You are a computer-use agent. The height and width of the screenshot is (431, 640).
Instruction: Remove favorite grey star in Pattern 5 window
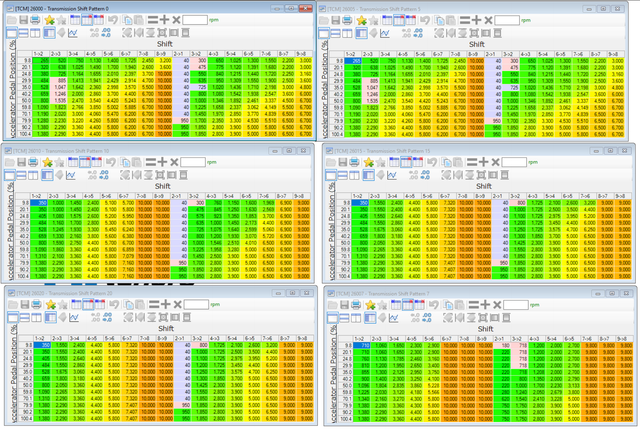[x=373, y=20]
